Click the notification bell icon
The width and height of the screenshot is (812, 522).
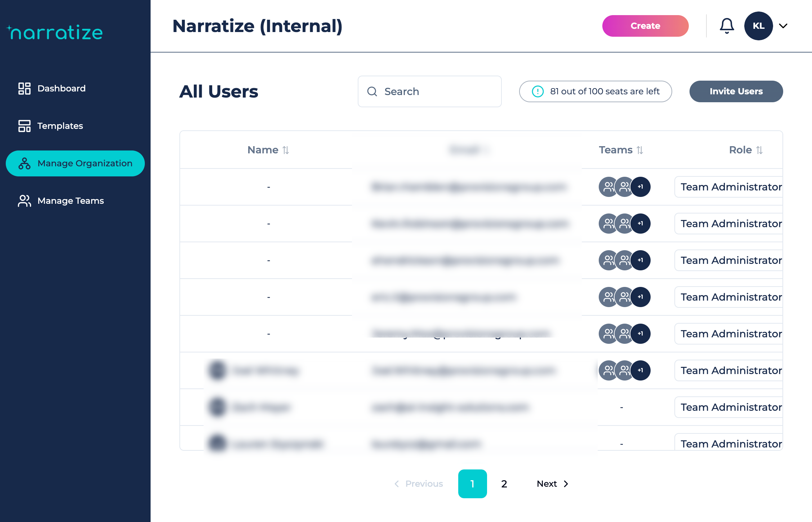[727, 26]
